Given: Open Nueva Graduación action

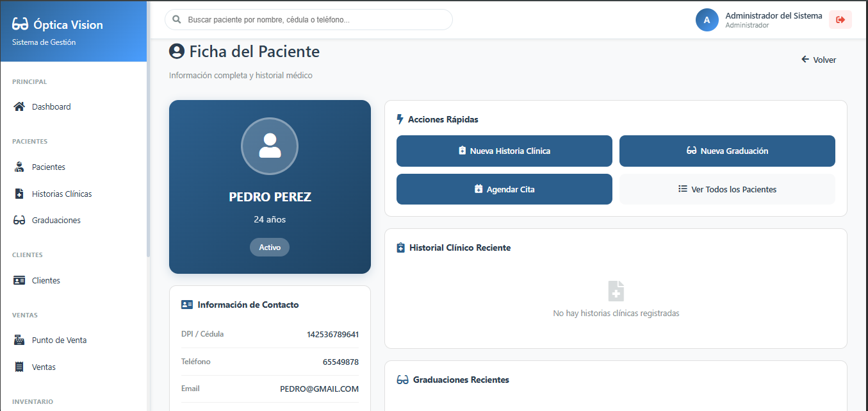Looking at the screenshot, I should coord(727,151).
